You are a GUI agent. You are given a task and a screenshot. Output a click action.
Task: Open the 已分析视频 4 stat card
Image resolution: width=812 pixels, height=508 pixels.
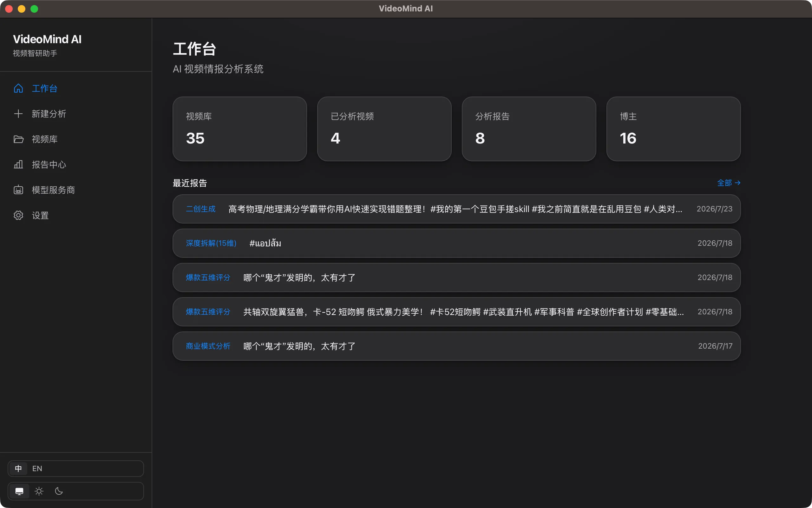(x=384, y=129)
